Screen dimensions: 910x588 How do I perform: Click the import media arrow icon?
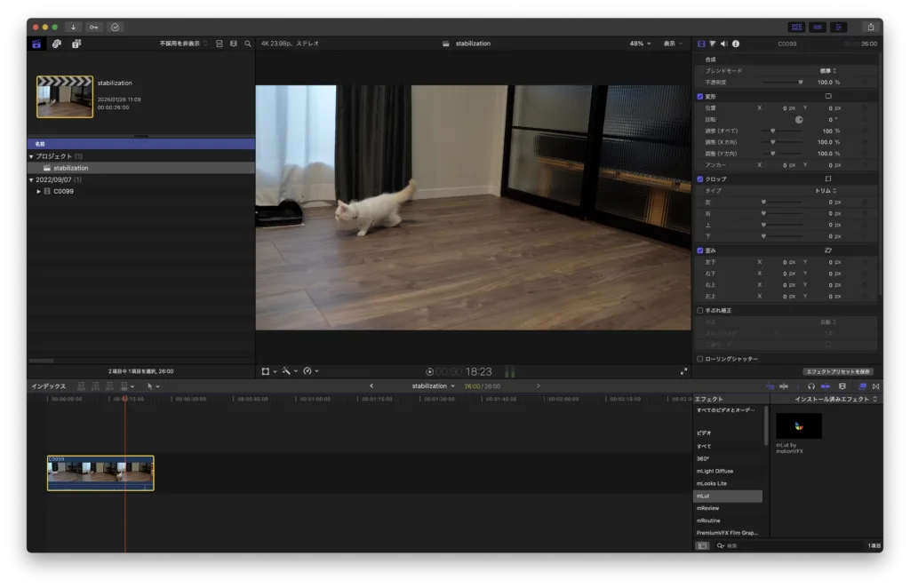(x=73, y=27)
